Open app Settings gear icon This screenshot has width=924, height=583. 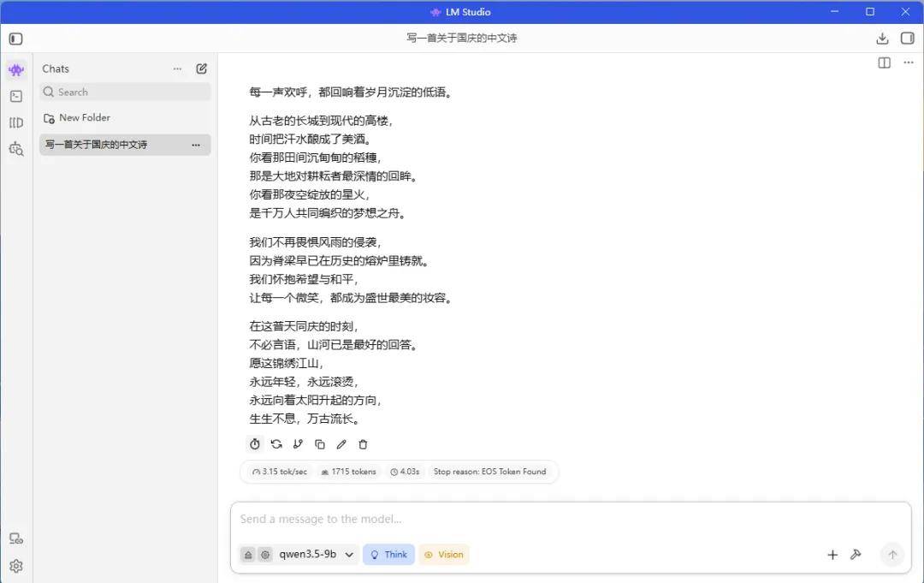click(x=16, y=567)
